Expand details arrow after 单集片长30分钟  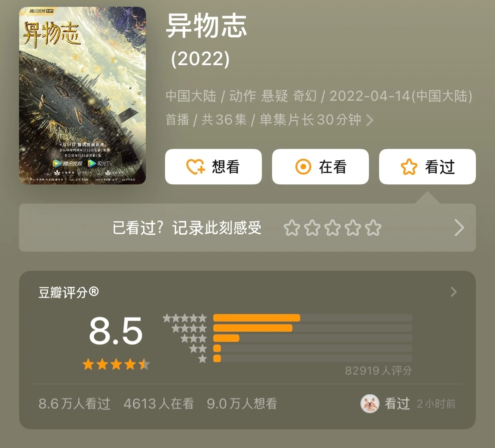point(370,120)
